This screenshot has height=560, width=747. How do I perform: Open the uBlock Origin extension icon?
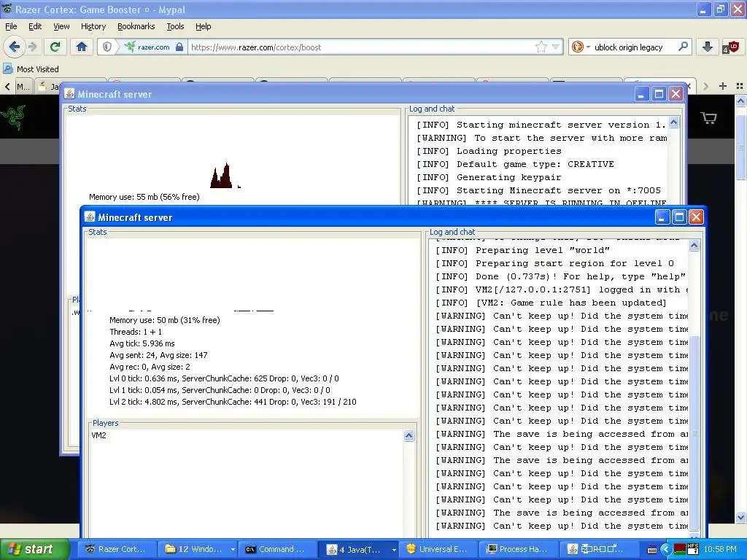[731, 47]
